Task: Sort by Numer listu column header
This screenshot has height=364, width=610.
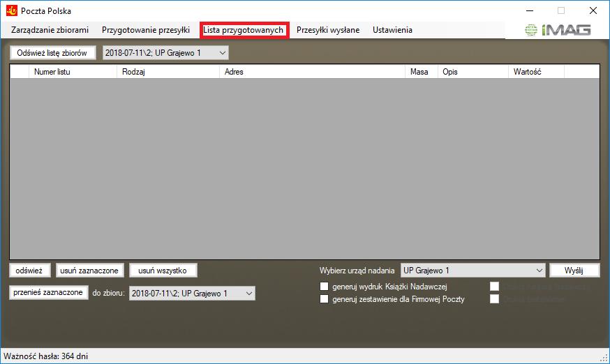Action: tap(73, 72)
